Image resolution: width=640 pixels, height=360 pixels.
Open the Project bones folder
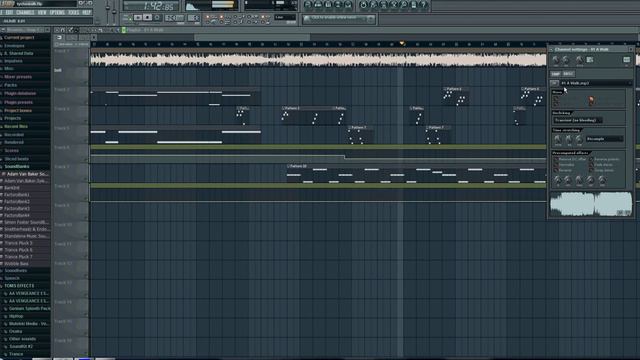pyautogui.click(x=18, y=110)
